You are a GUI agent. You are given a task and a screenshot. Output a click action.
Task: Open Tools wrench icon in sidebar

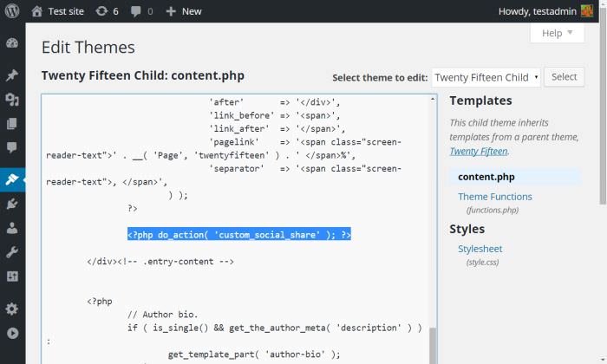tap(12, 252)
